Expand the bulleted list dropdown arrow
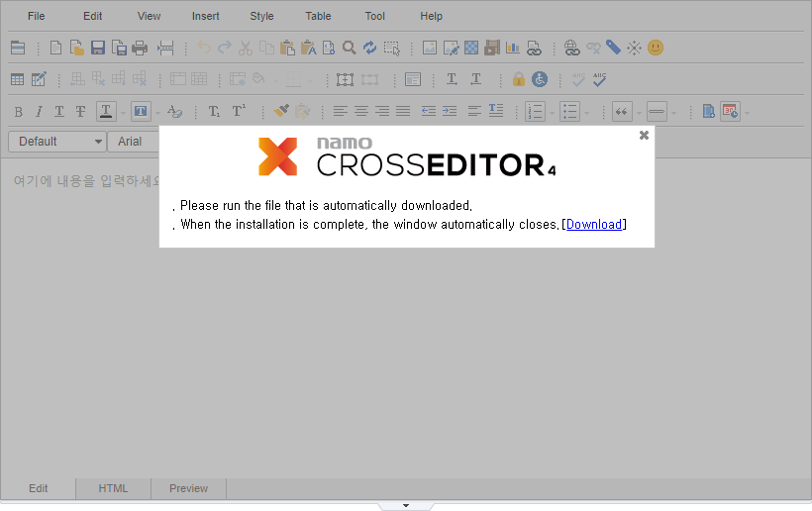The height and width of the screenshot is (511, 812). [x=587, y=112]
